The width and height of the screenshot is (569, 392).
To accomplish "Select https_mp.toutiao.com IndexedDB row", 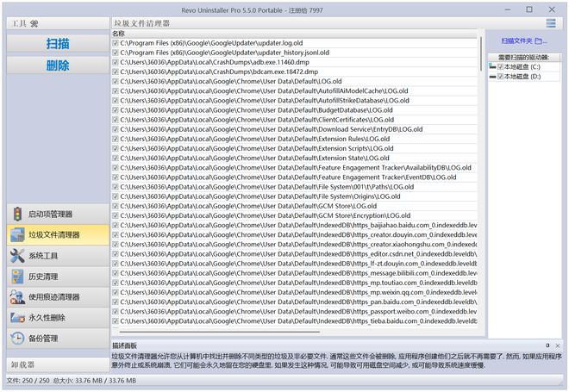I will tap(294, 283).
